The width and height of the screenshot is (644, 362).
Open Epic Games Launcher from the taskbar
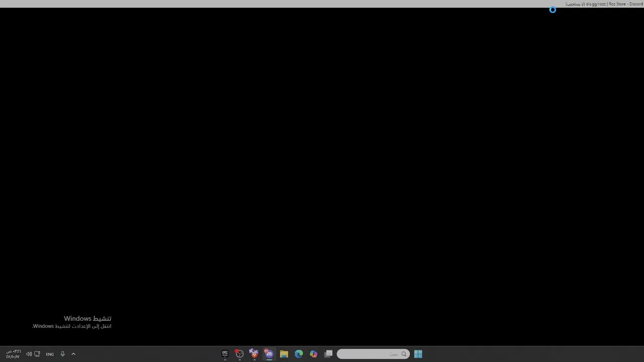point(225,354)
